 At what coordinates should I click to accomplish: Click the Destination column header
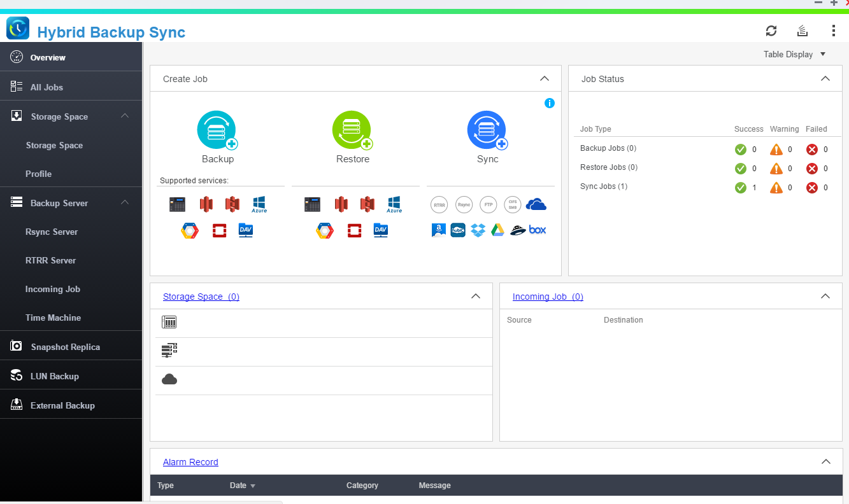point(624,320)
